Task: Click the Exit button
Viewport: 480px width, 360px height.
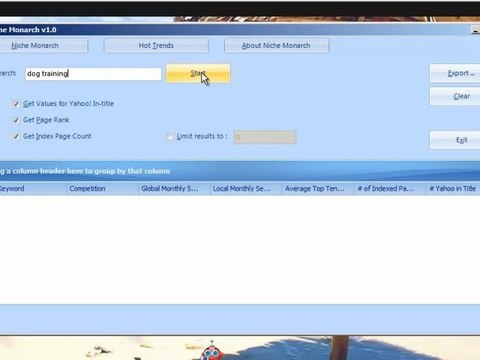Action: tap(455, 140)
